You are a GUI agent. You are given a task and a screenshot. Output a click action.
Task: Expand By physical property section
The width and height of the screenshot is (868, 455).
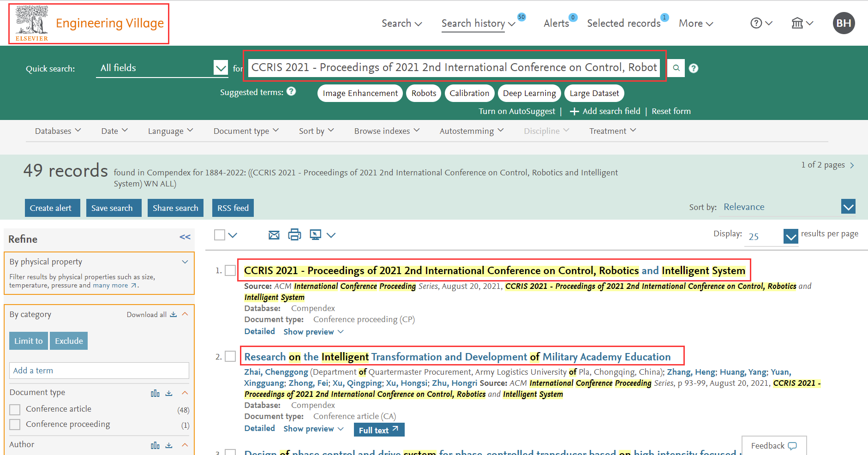pyautogui.click(x=185, y=262)
